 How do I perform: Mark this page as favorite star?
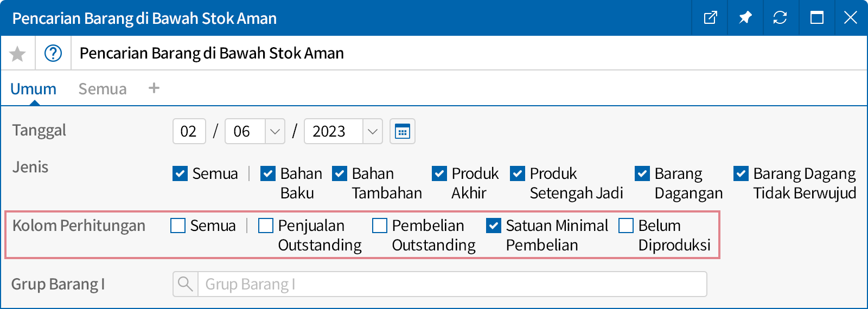[x=18, y=54]
